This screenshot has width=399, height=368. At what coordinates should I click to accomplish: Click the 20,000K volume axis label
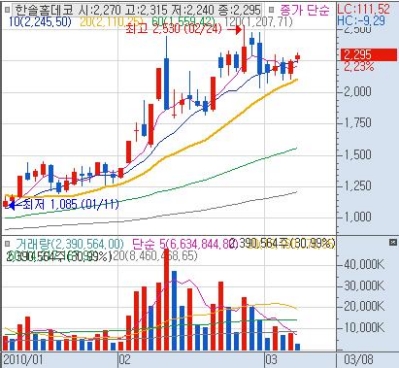click(365, 307)
